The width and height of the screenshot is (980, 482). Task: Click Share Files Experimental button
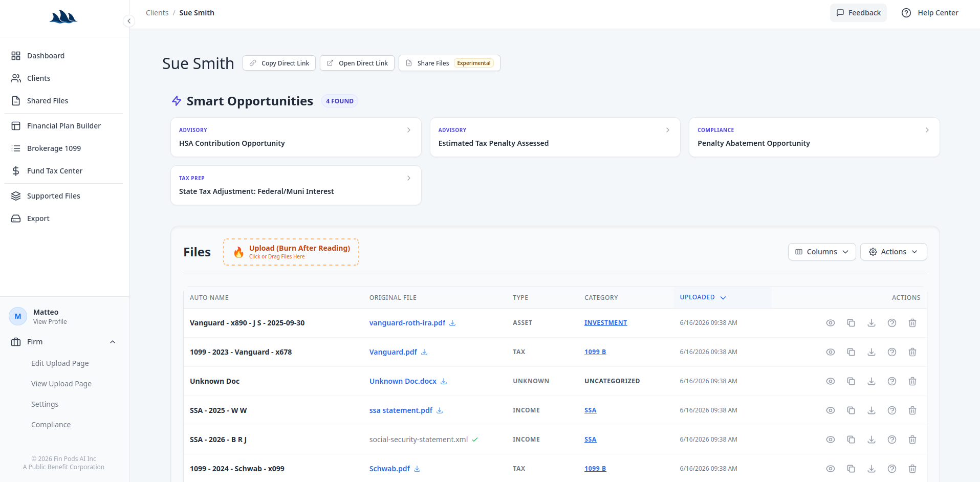coord(449,63)
